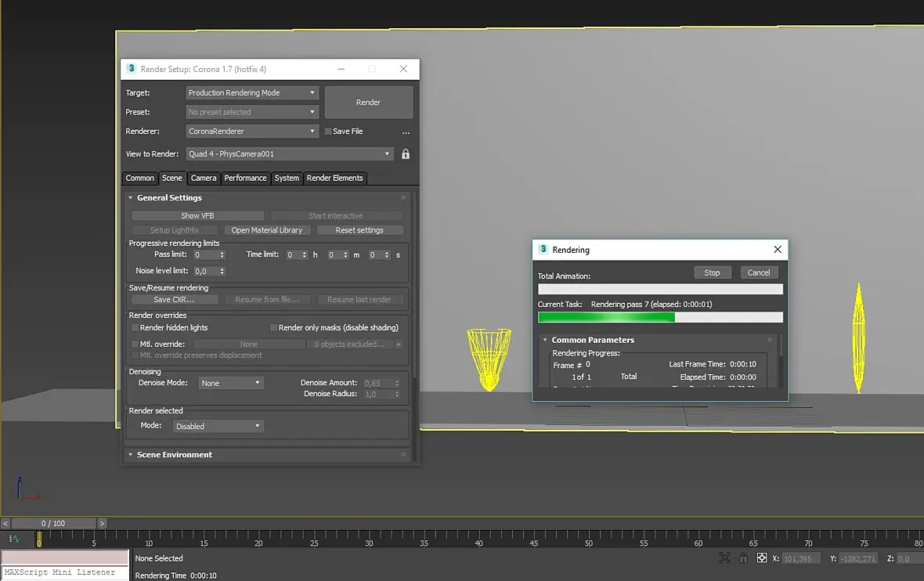This screenshot has height=581, width=924.
Task: Click the X coordinate field
Action: point(801,558)
